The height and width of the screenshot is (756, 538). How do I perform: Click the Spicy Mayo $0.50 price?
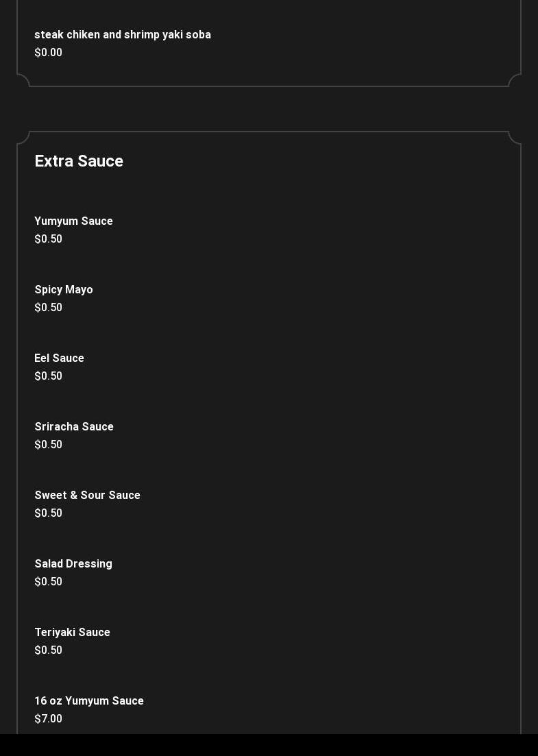click(48, 307)
